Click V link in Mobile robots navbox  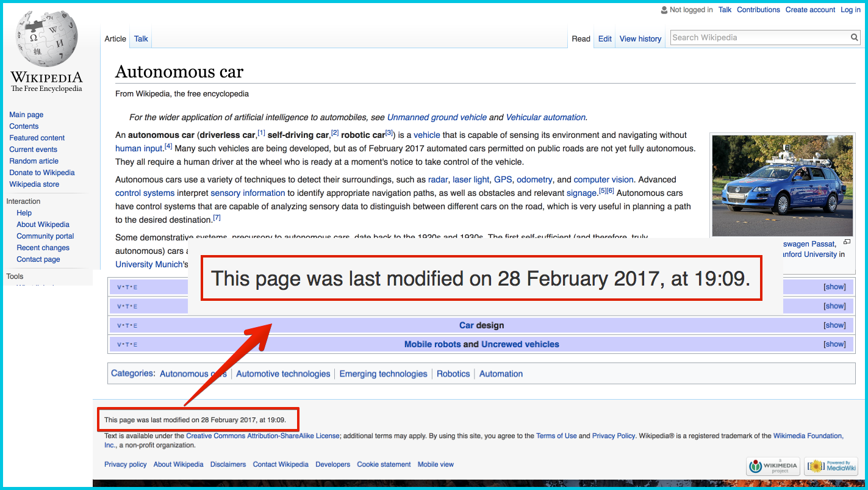[x=119, y=345]
